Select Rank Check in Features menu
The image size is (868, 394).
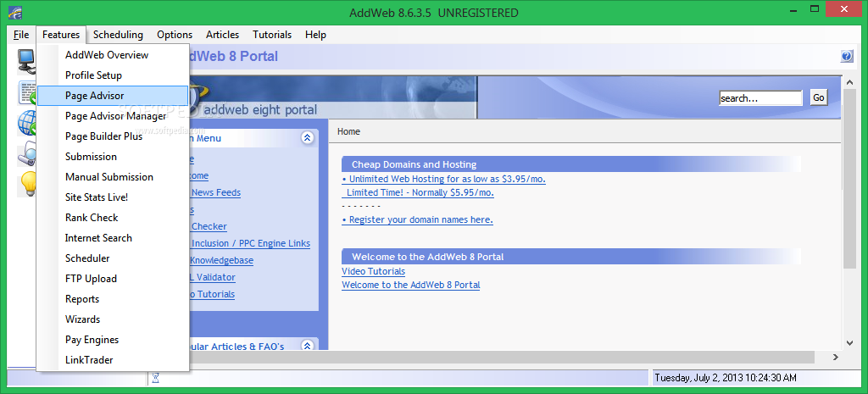click(x=113, y=218)
